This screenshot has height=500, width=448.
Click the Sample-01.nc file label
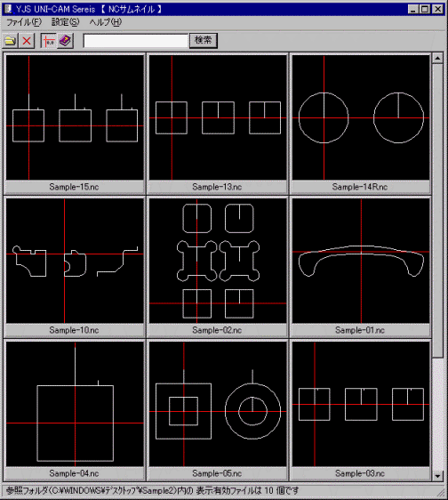coord(360,330)
